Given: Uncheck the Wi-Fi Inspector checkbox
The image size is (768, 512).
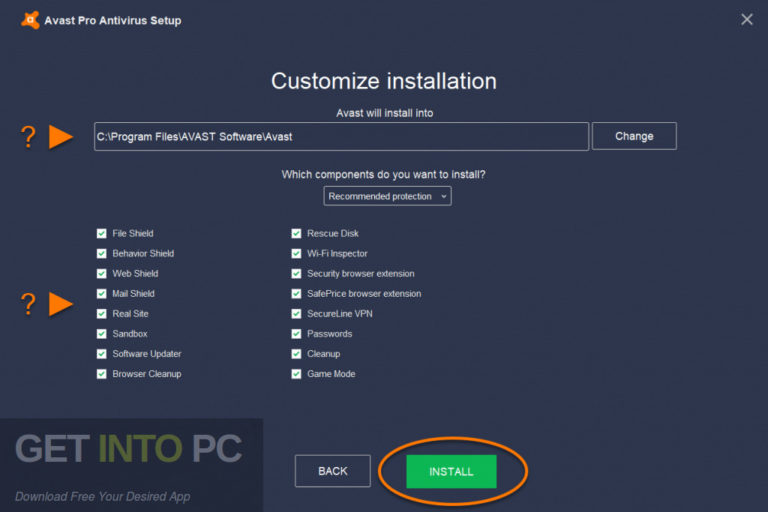Looking at the screenshot, I should [296, 253].
